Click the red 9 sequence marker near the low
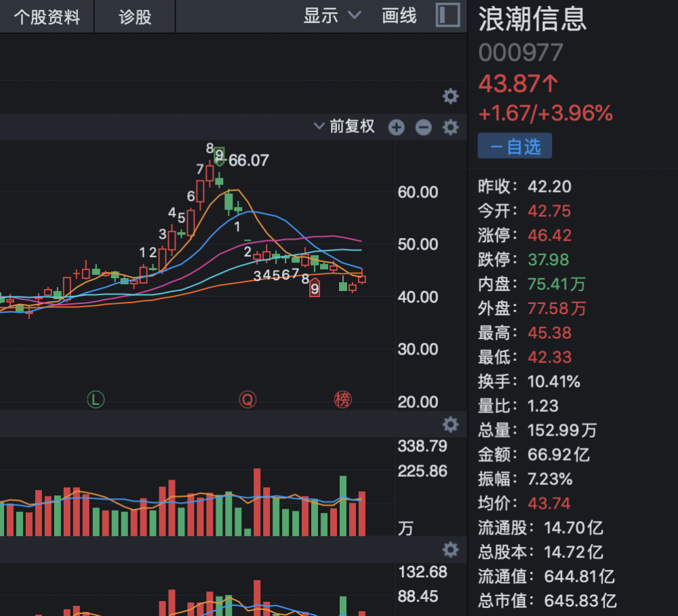Image resolution: width=678 pixels, height=616 pixels. (x=315, y=288)
